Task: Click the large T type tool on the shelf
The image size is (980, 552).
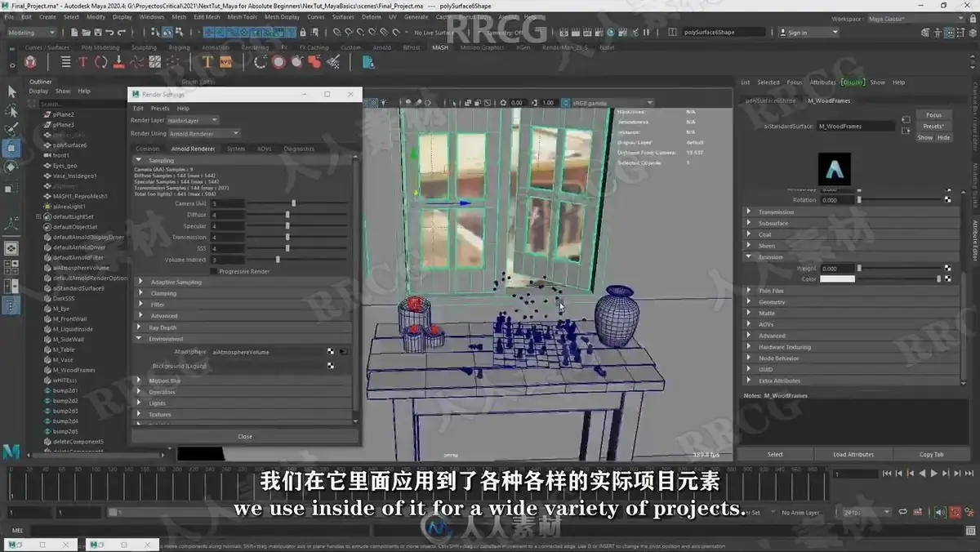Action: point(207,62)
